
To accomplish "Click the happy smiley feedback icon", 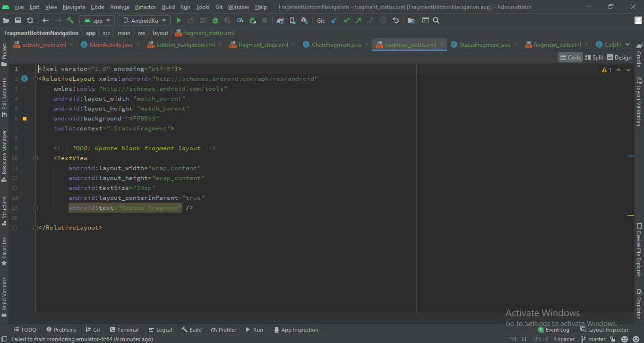I will [625, 339].
